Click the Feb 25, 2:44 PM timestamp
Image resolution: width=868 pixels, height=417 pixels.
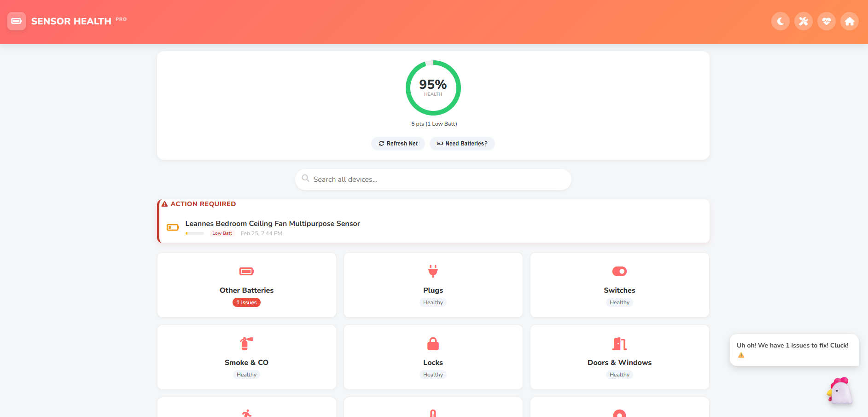(262, 233)
